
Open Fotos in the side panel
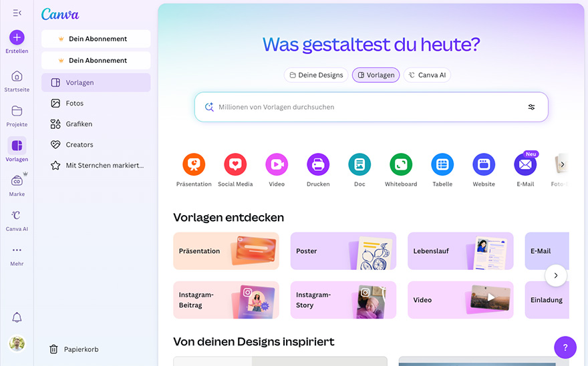pos(96,103)
